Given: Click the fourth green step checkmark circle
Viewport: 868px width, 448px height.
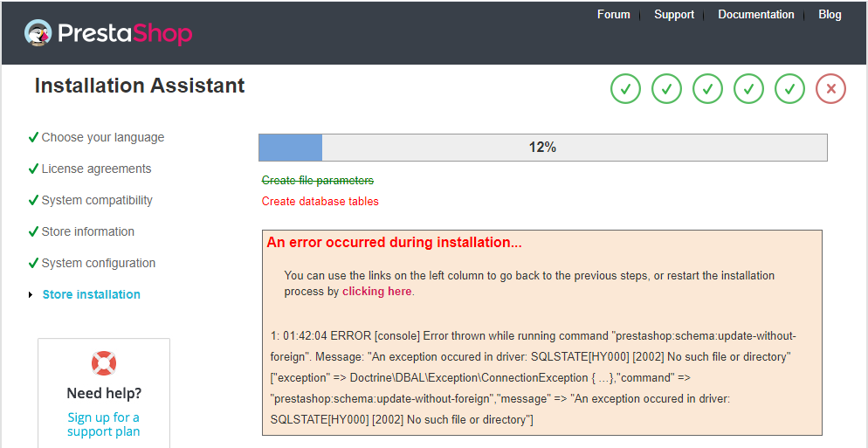Looking at the screenshot, I should 748,88.
